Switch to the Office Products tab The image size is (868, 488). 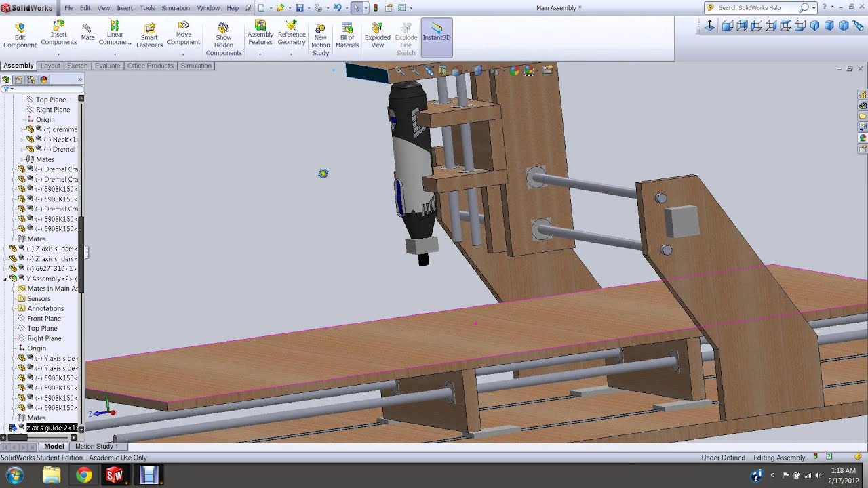click(151, 66)
